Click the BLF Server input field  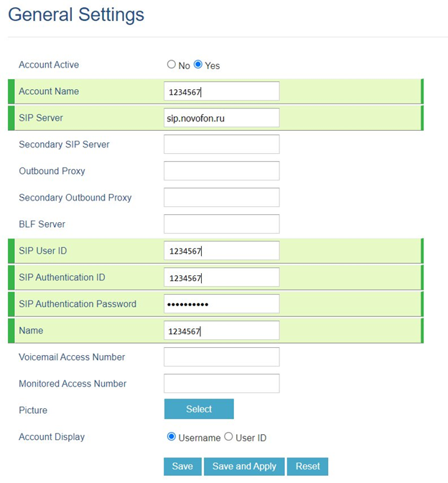coord(221,224)
